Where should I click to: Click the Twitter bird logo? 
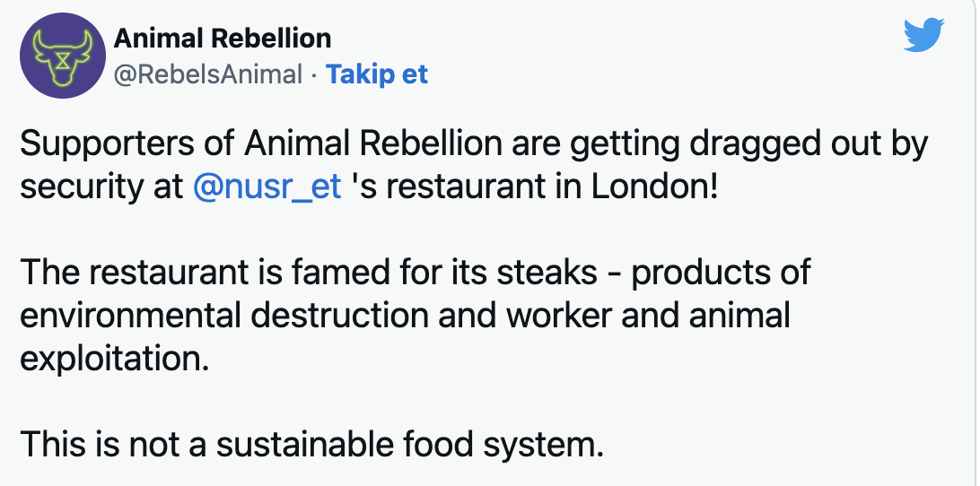[925, 37]
